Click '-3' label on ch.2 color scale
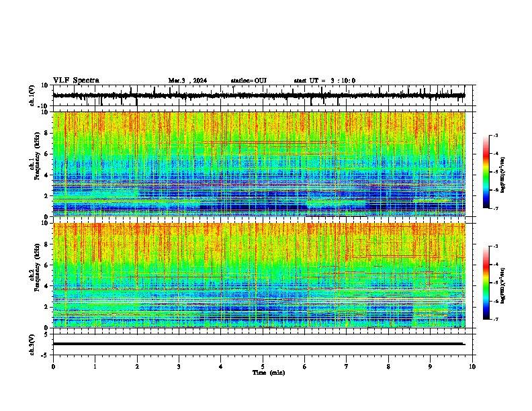 pos(496,246)
